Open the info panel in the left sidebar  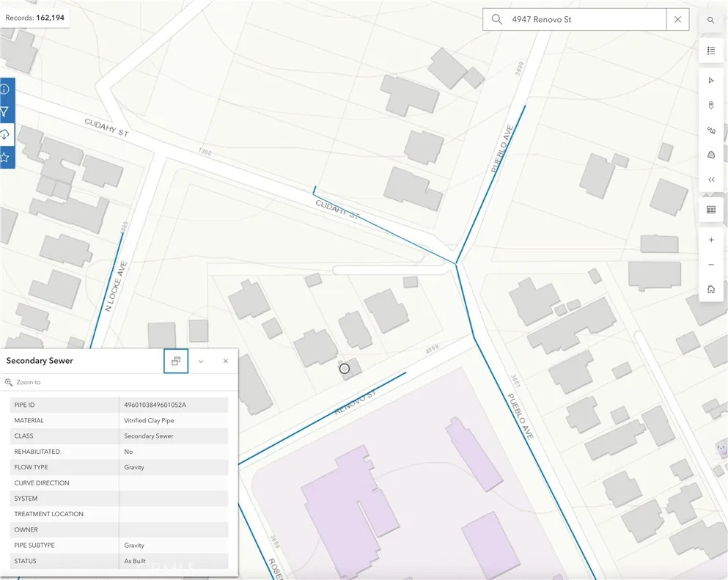pyautogui.click(x=5, y=89)
